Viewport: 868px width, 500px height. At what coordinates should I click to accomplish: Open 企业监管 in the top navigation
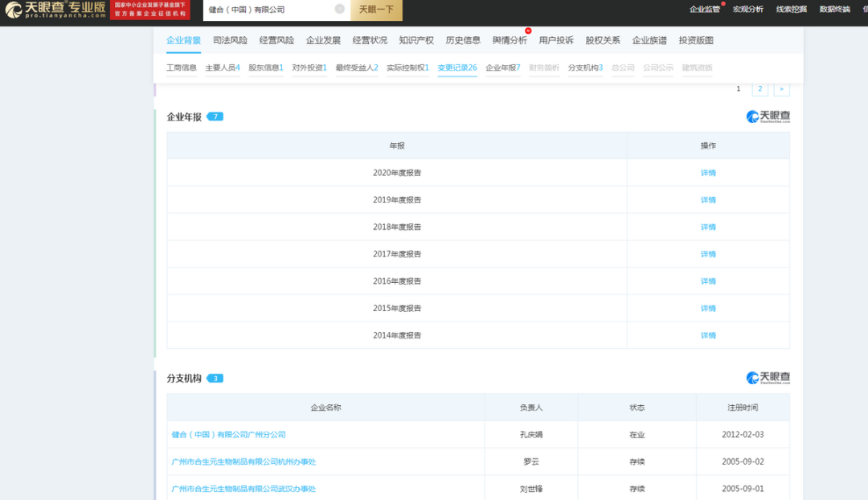[x=705, y=10]
